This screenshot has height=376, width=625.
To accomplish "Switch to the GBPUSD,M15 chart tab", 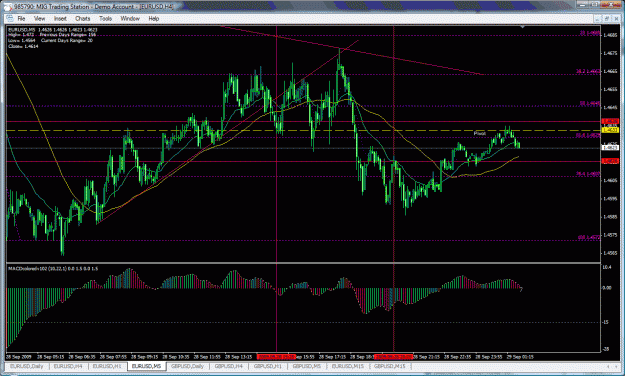I will pyautogui.click(x=389, y=366).
